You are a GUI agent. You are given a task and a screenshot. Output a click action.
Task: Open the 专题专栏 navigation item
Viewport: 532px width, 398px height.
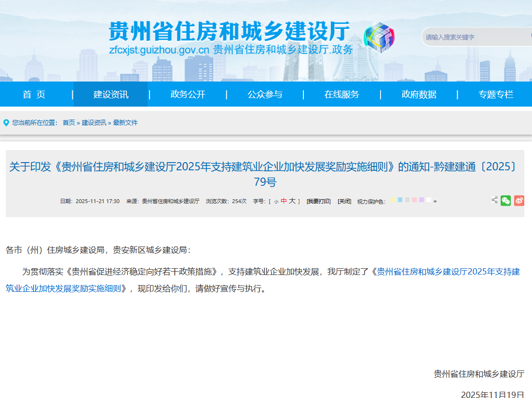(496, 95)
